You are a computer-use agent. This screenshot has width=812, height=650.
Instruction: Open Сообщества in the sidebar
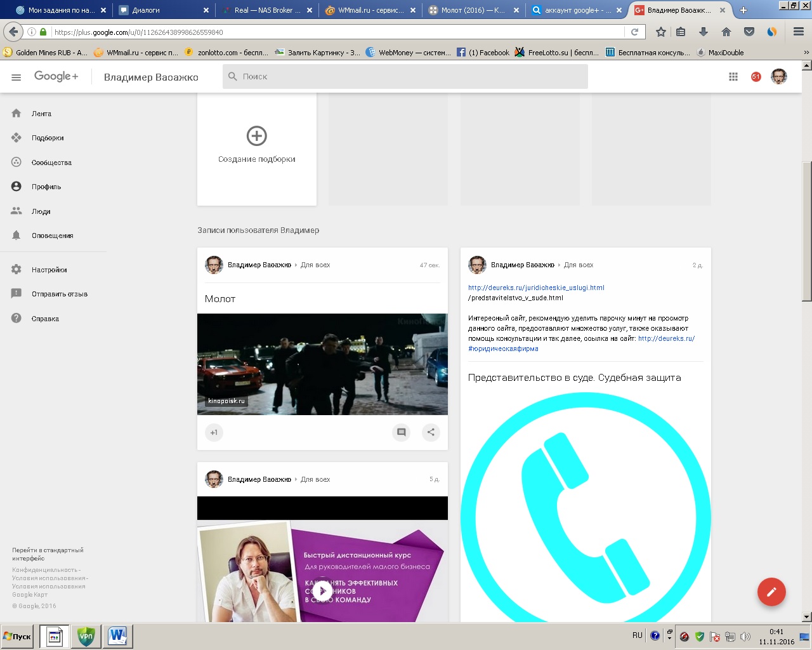(51, 162)
